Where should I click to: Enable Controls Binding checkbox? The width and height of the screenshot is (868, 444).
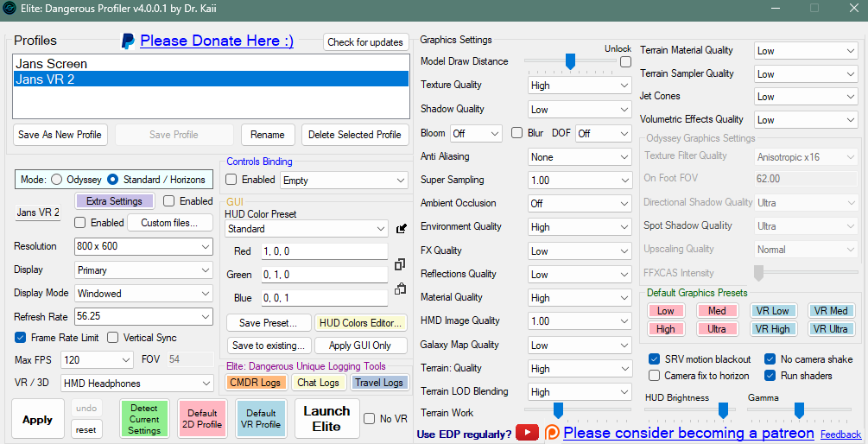pyautogui.click(x=231, y=180)
